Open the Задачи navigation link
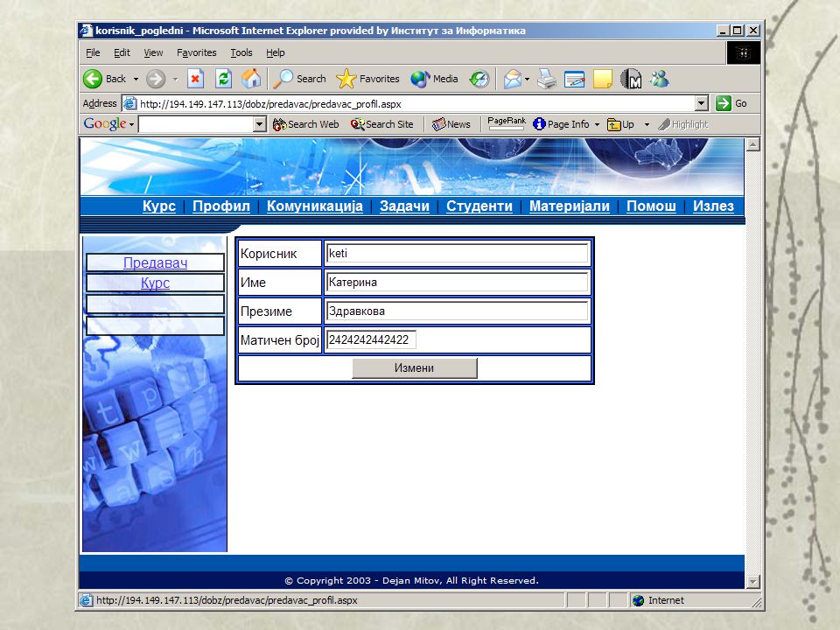 tap(404, 206)
